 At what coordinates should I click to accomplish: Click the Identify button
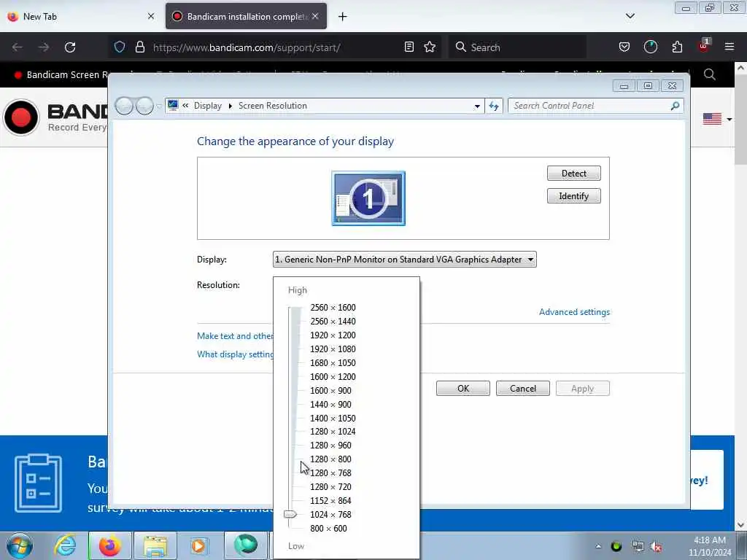pyautogui.click(x=573, y=196)
